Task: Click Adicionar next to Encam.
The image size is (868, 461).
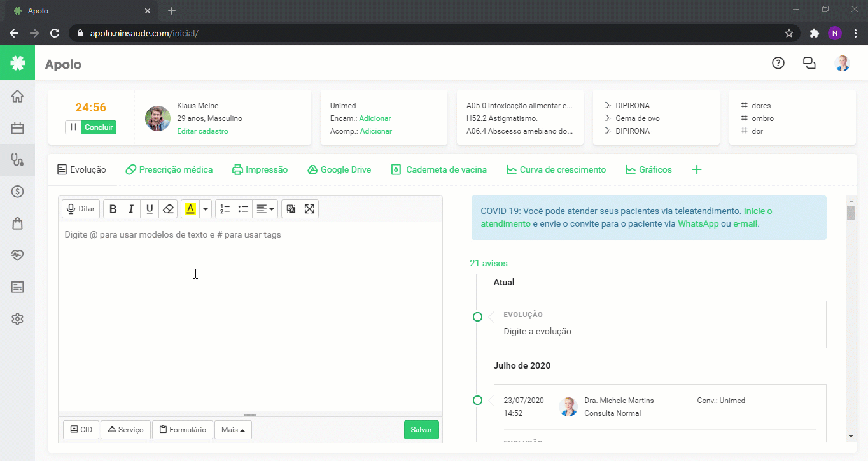Action: 375,118
